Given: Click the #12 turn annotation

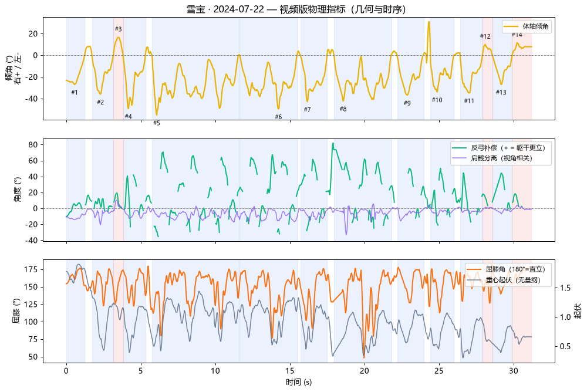Looking at the screenshot, I should tap(485, 36).
